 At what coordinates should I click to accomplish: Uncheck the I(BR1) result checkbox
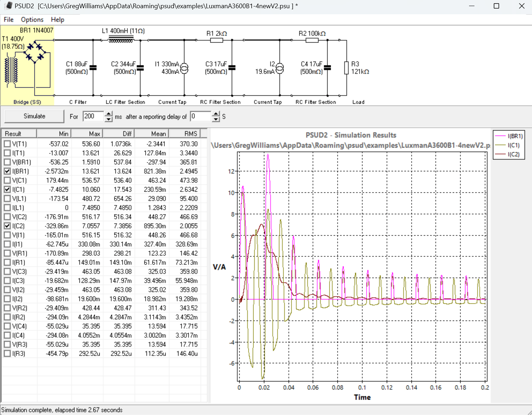point(7,171)
